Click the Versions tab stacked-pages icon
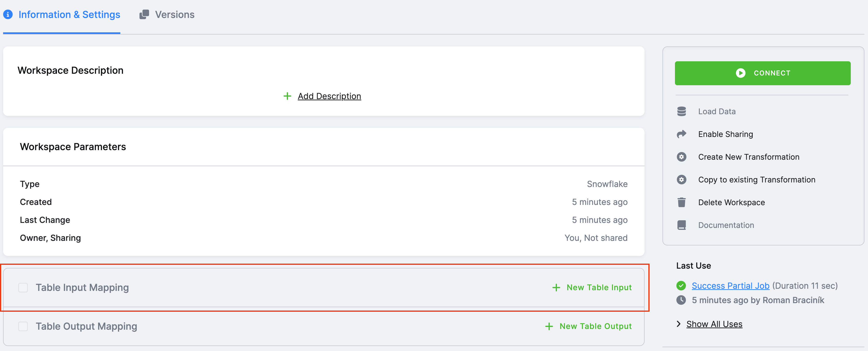 pyautogui.click(x=144, y=15)
